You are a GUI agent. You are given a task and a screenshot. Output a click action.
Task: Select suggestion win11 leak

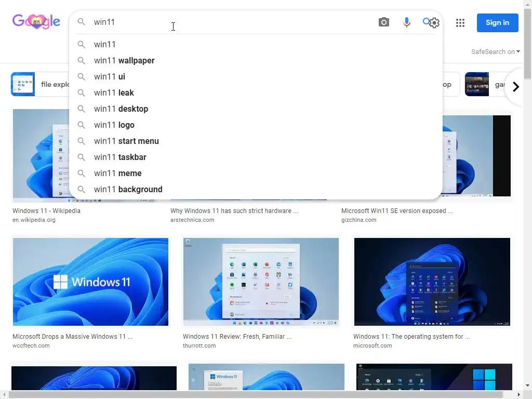coord(256,92)
